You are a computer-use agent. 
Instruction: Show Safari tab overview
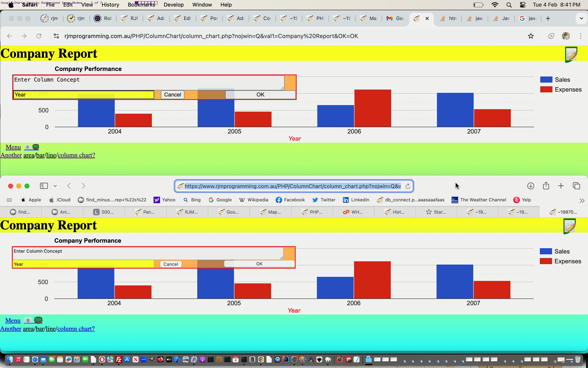(576, 186)
